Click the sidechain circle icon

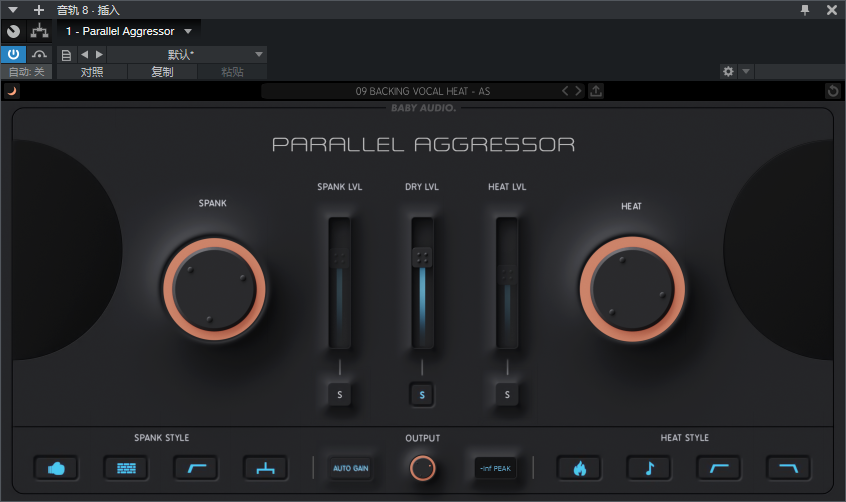[x=13, y=31]
